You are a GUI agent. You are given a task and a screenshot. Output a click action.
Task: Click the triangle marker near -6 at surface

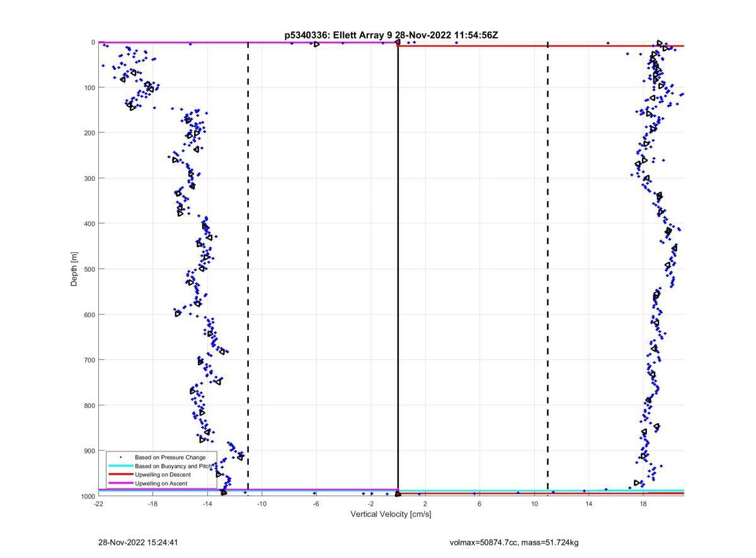[316, 44]
